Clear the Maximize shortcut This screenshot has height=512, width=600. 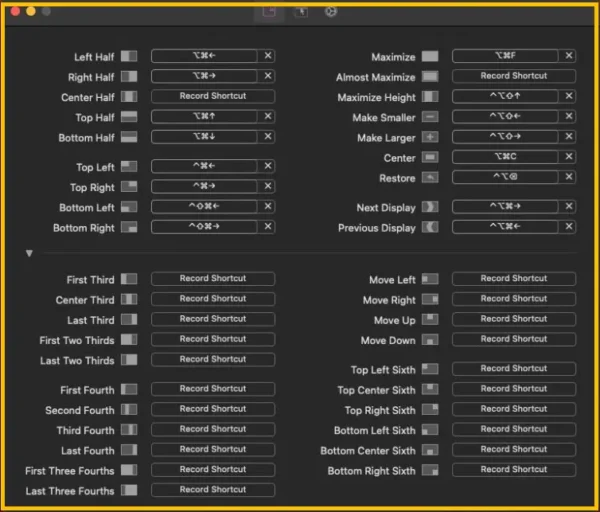569,56
